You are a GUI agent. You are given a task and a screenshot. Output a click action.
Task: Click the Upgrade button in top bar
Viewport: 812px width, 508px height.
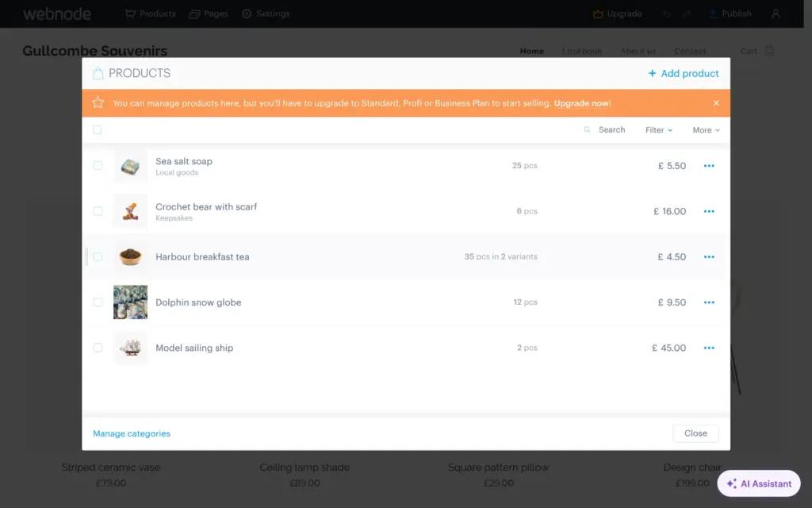[x=617, y=14]
